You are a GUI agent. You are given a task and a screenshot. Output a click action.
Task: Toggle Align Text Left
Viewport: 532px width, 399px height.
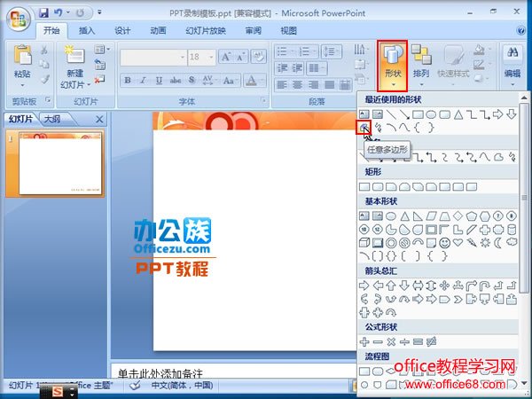tap(282, 84)
